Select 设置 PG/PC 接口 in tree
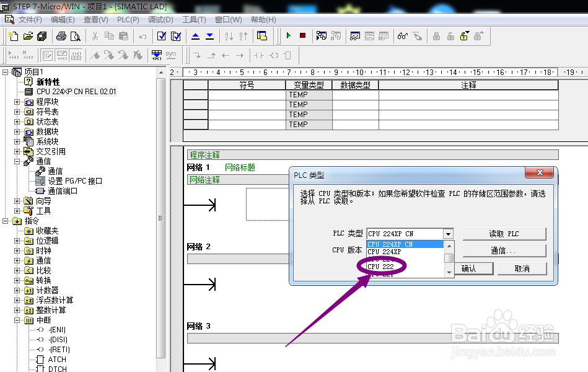 [75, 181]
